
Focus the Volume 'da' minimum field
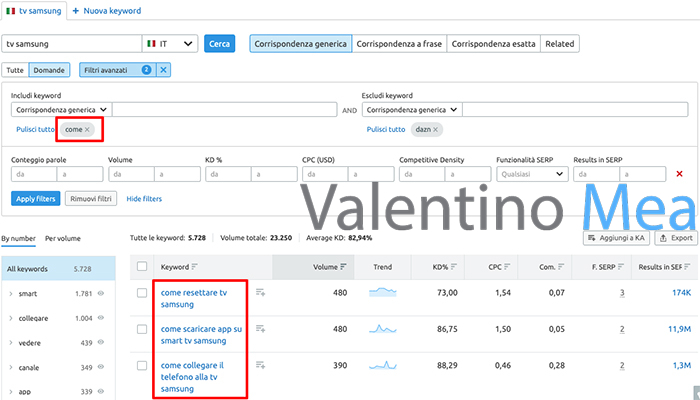click(x=131, y=174)
